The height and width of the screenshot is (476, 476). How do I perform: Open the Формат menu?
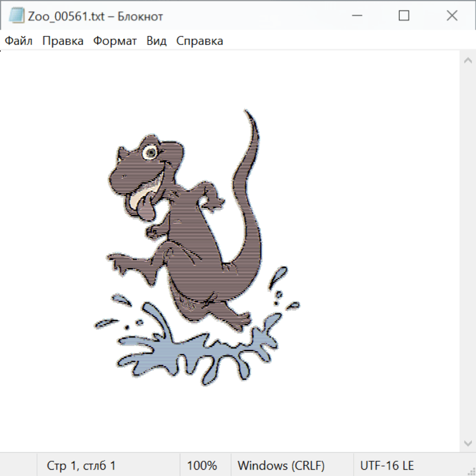pos(115,41)
